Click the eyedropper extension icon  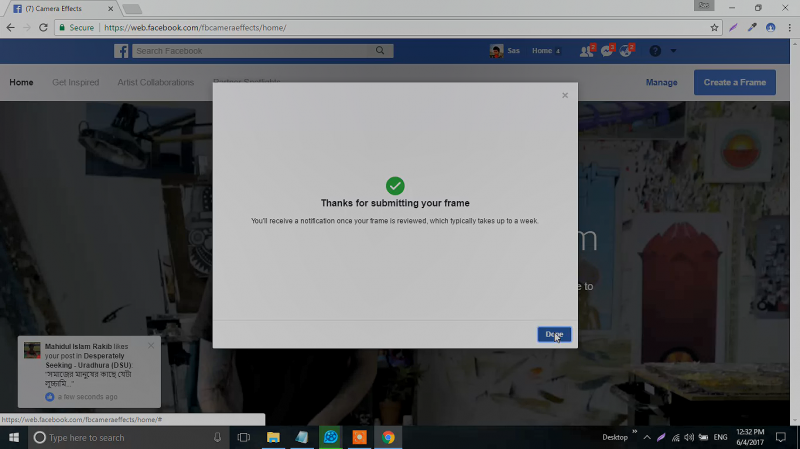[x=752, y=28]
